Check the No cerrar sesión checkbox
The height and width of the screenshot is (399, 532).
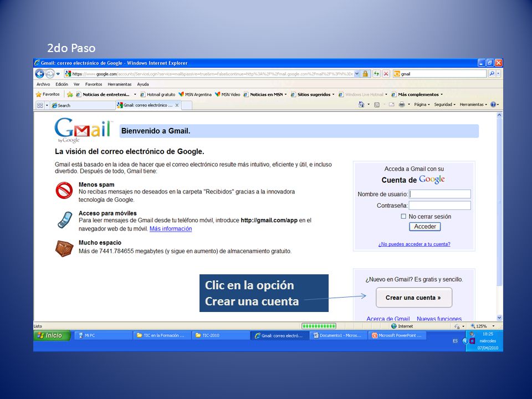click(403, 216)
